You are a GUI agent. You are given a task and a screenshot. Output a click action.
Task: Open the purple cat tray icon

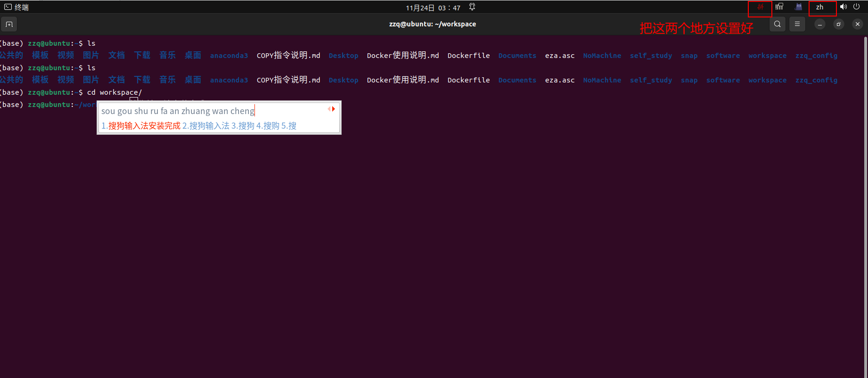click(x=798, y=7)
